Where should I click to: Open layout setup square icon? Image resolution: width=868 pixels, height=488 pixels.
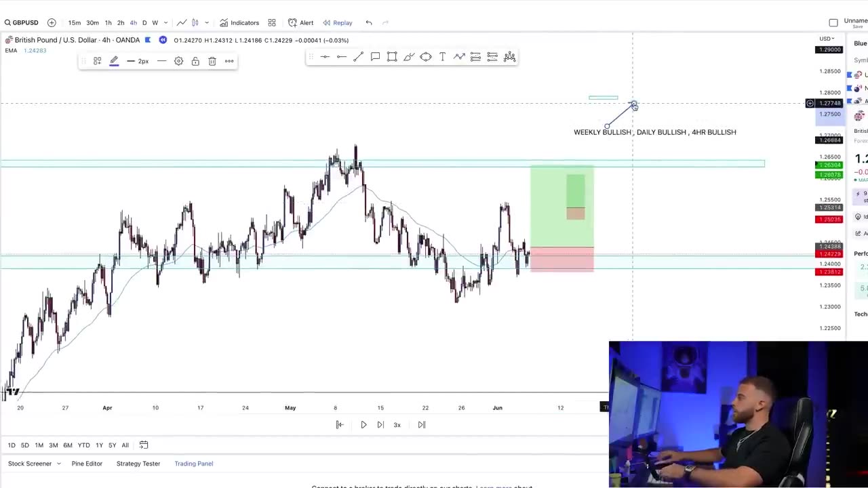pyautogui.click(x=833, y=22)
